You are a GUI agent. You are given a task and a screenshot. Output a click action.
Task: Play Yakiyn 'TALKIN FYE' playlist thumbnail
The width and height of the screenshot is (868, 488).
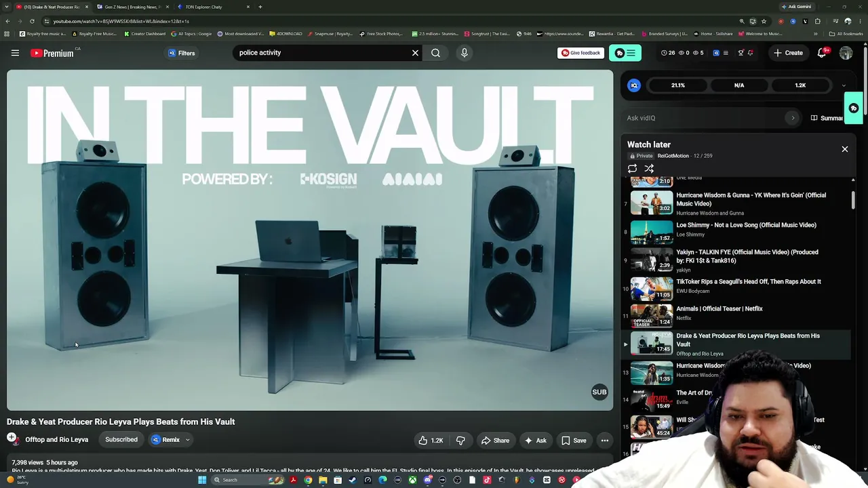(652, 259)
